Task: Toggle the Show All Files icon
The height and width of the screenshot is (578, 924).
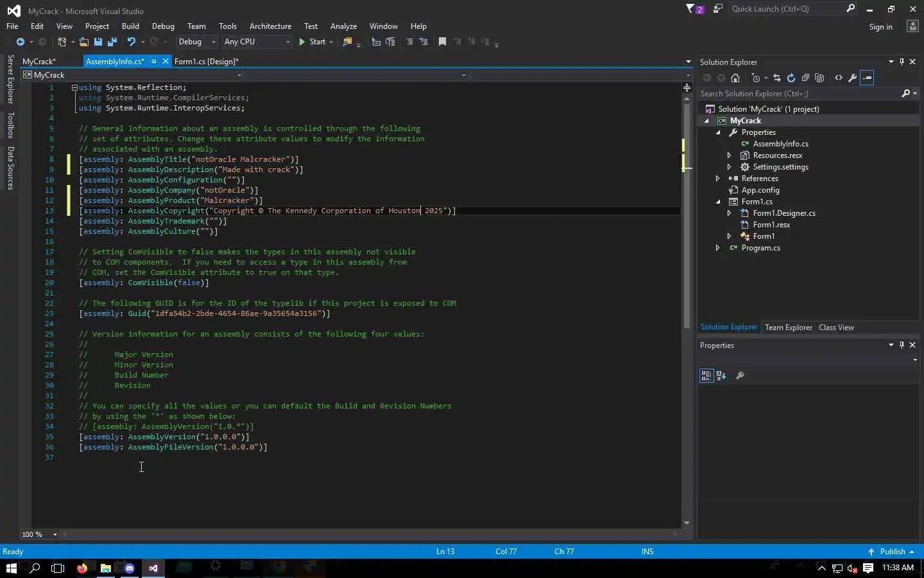Action: (819, 78)
